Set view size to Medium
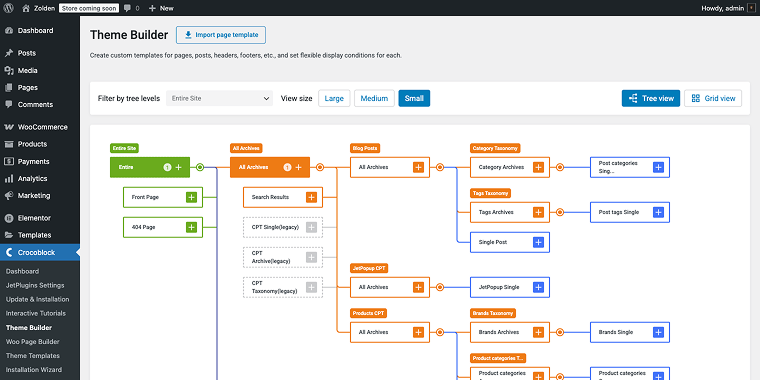The width and height of the screenshot is (760, 380). point(374,98)
